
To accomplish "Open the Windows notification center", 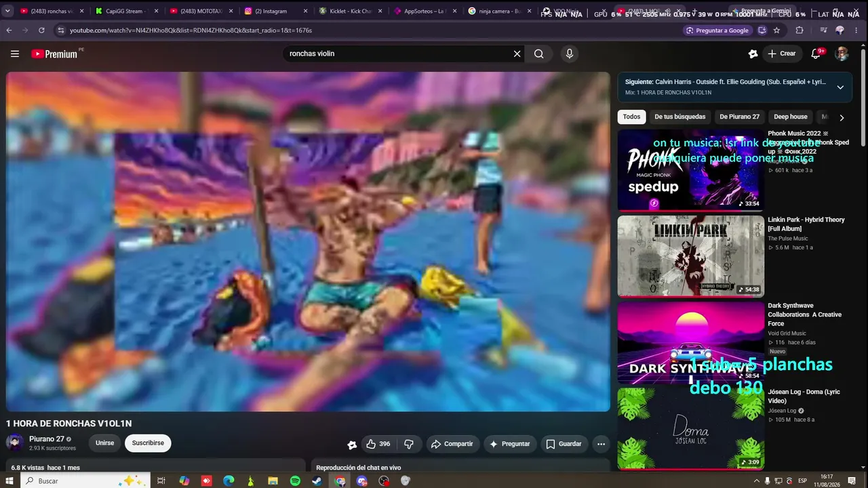I will pyautogui.click(x=852, y=481).
